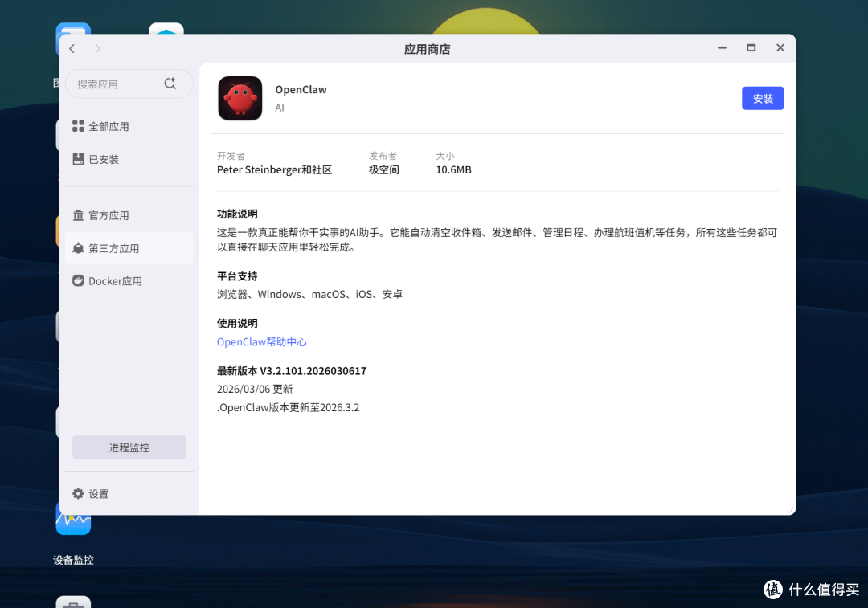Click the 平台支持 platforms list text
This screenshot has width=868, height=608.
pyautogui.click(x=309, y=294)
